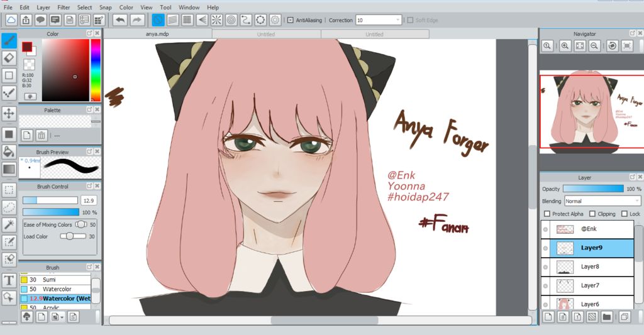Enable parallel lines snap
644x335 pixels.
coord(173,19)
